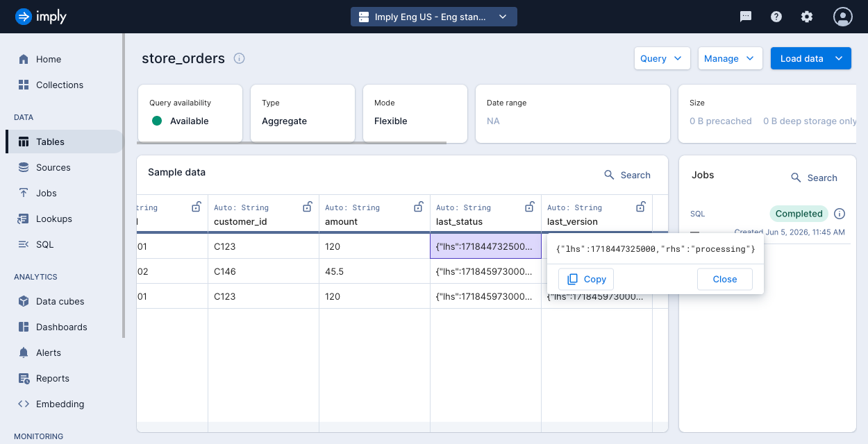Copy the cell JSON value
This screenshot has width=868, height=444.
586,279
